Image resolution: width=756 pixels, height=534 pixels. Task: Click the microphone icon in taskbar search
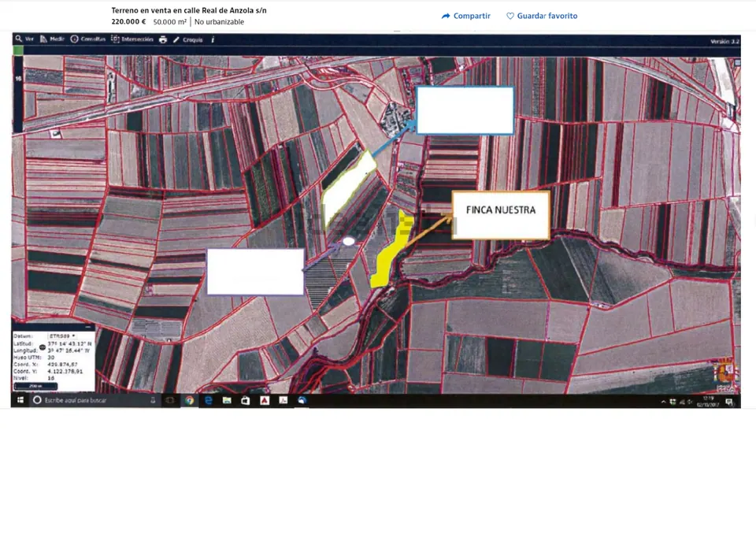(x=153, y=400)
